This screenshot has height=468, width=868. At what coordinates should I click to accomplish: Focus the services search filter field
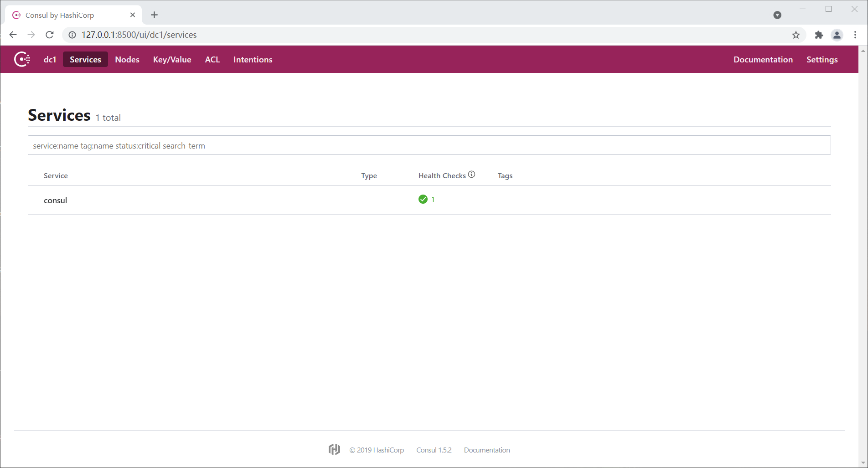pos(429,145)
